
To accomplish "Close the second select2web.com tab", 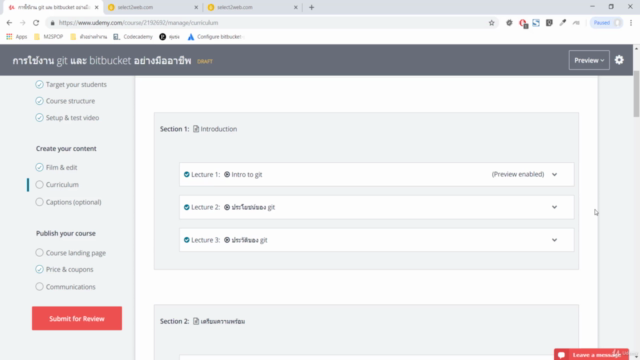I will 296,7.
